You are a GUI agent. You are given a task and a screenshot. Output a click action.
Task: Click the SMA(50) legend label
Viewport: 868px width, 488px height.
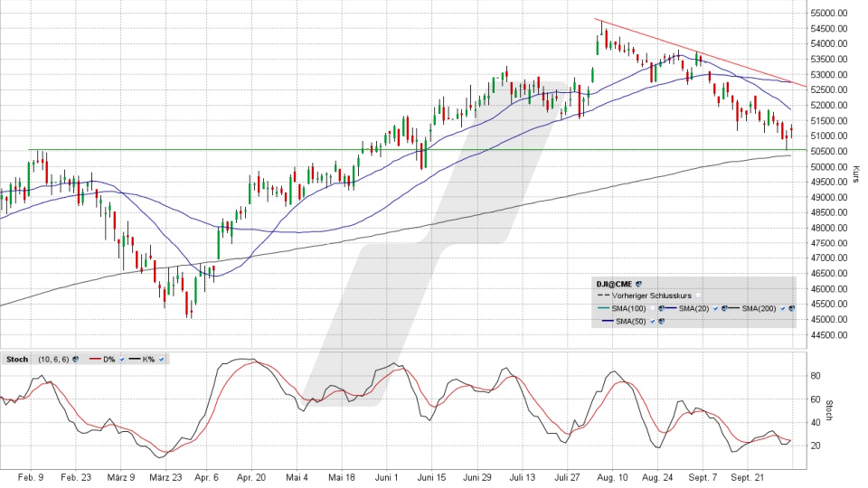(631, 321)
